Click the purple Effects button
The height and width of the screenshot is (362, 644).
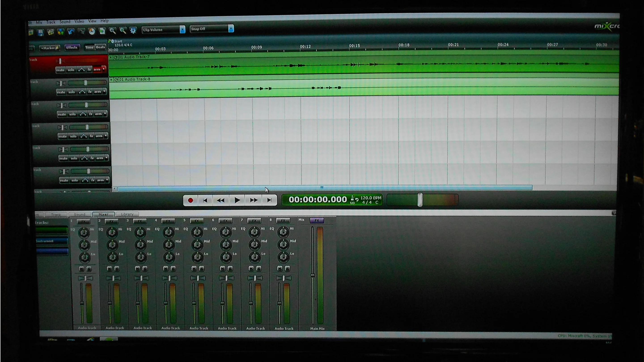pyautogui.click(x=72, y=47)
